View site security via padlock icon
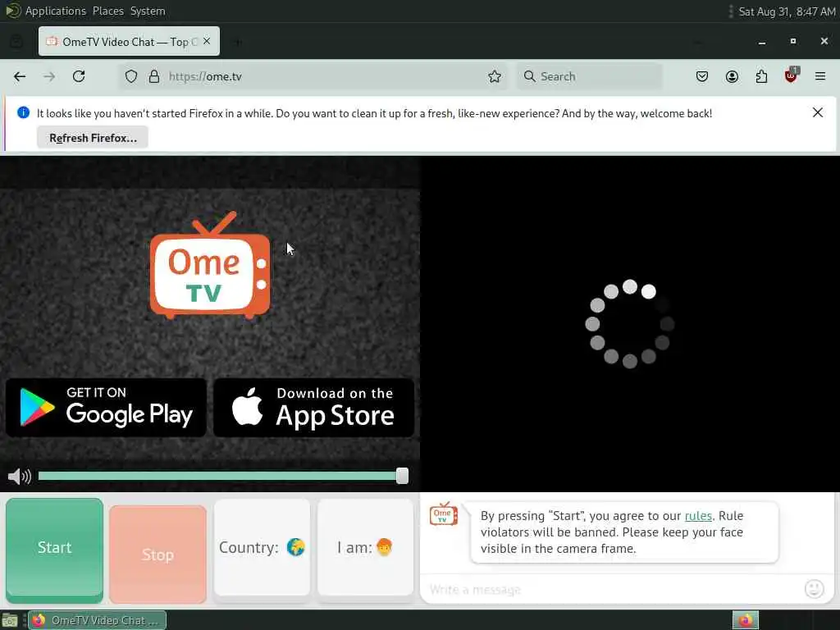 pyautogui.click(x=153, y=76)
